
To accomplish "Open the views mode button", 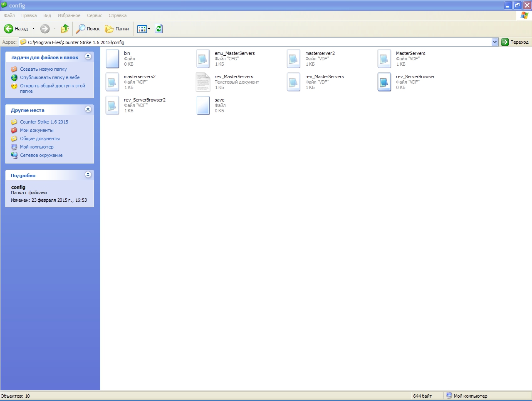I will pos(142,29).
